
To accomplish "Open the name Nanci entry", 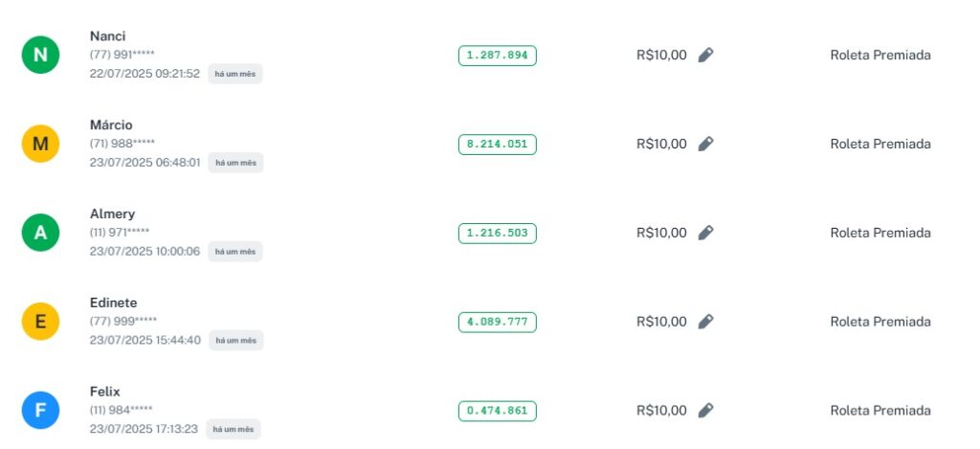I will [x=108, y=36].
